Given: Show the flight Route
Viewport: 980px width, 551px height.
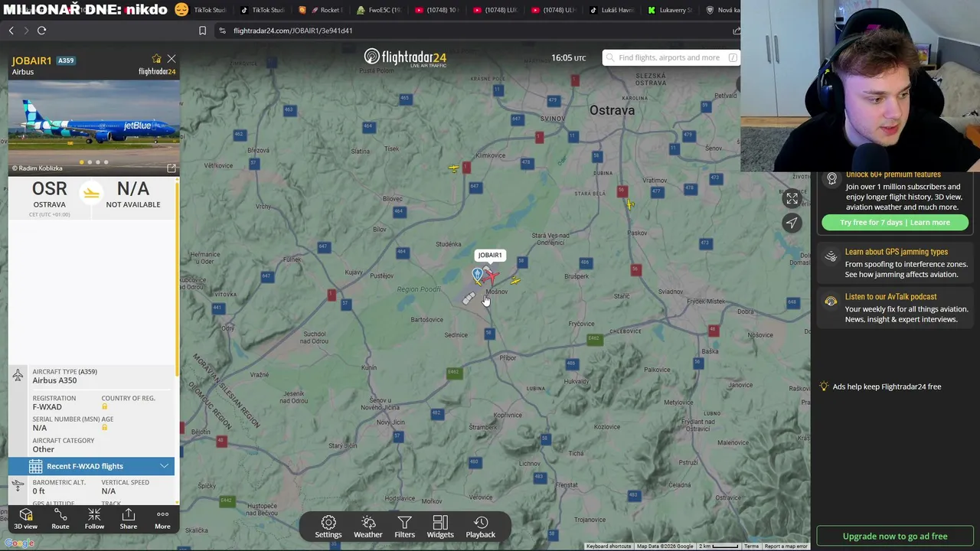Looking at the screenshot, I should [x=60, y=519].
